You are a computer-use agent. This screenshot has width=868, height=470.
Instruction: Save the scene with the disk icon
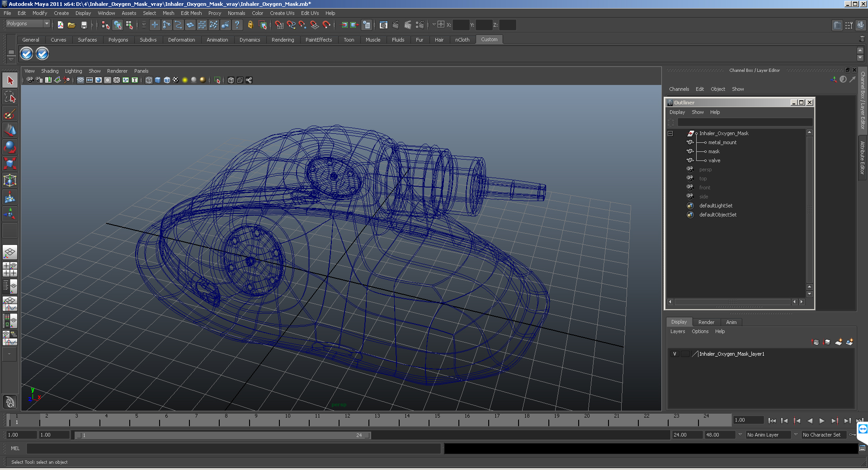[x=84, y=25]
